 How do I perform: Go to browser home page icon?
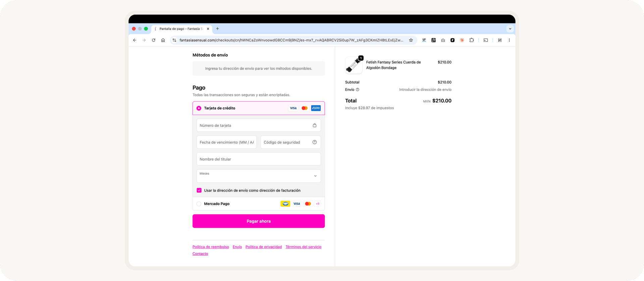pos(163,40)
